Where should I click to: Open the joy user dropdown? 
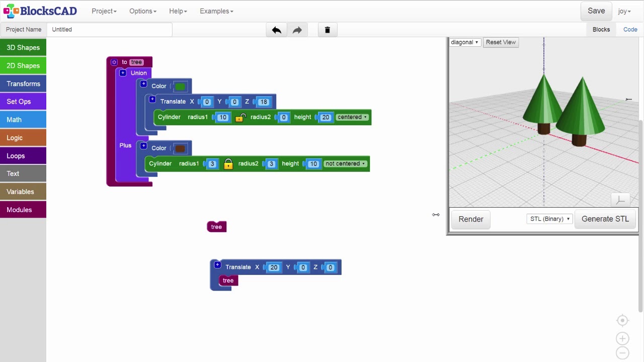624,11
